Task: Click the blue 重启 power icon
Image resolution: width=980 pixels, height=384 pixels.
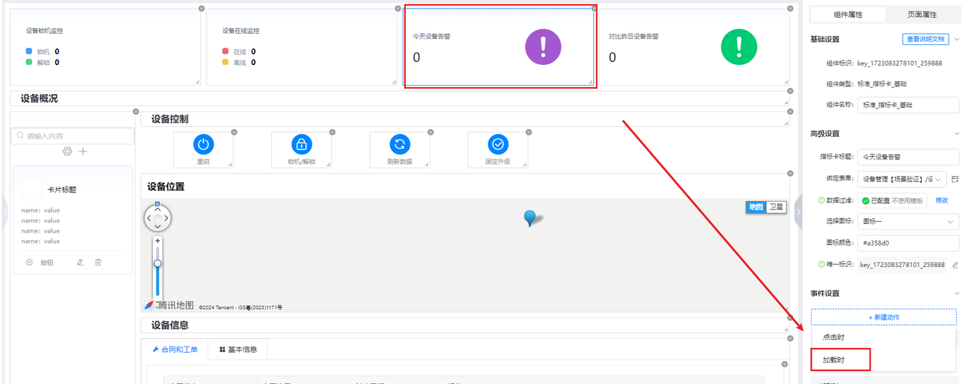Action: click(x=203, y=145)
